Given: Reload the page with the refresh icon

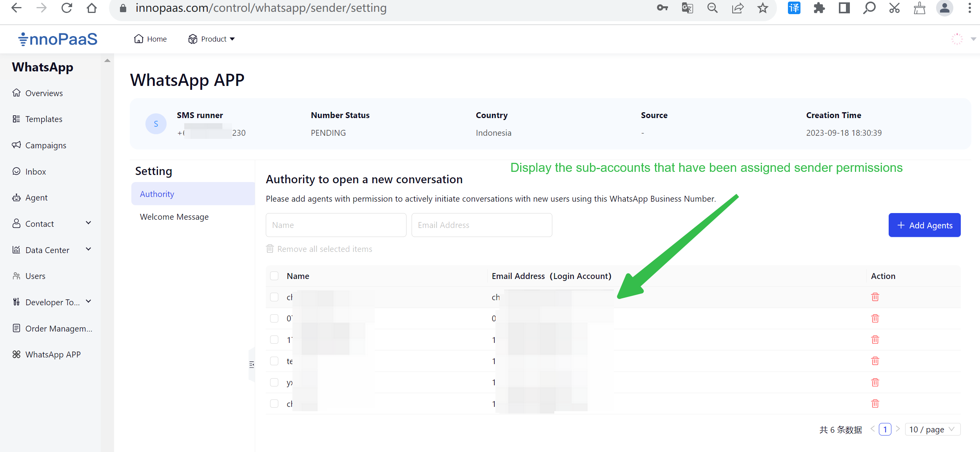Looking at the screenshot, I should (x=67, y=8).
